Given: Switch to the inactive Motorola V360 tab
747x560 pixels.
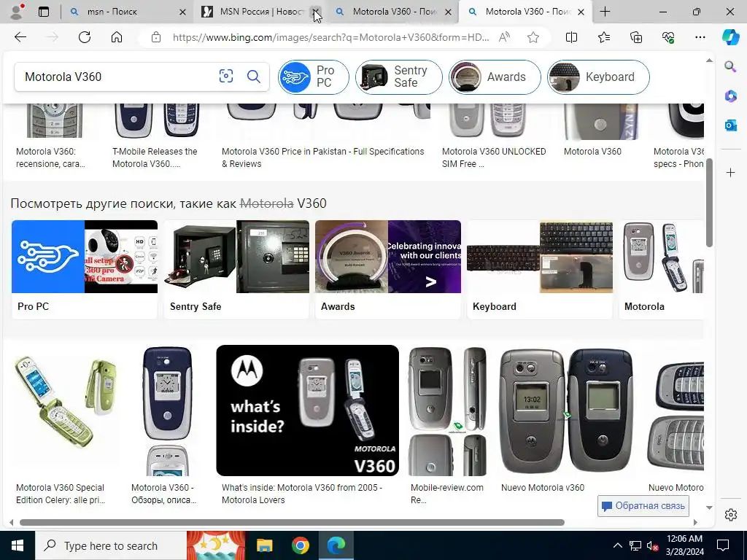Looking at the screenshot, I should (x=394, y=12).
